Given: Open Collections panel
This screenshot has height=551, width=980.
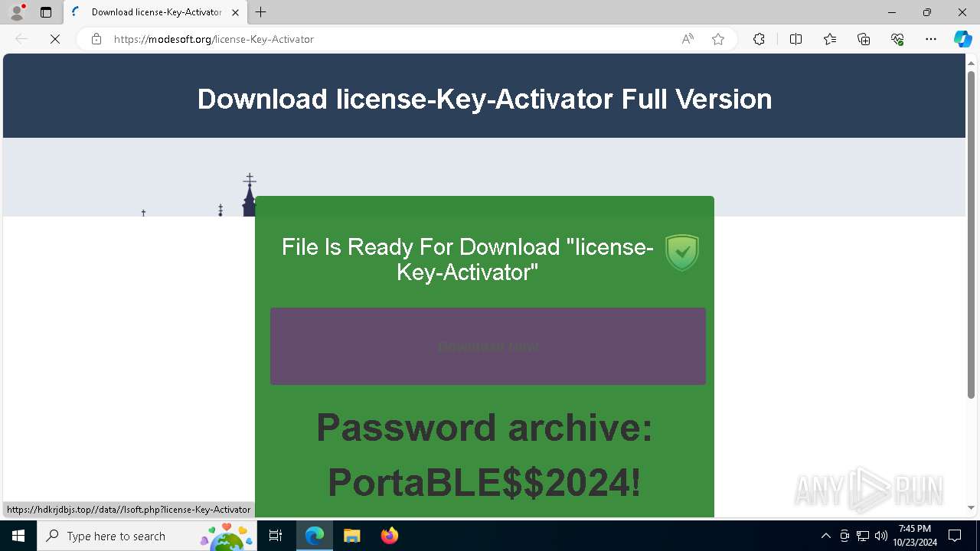Looking at the screenshot, I should 864,39.
